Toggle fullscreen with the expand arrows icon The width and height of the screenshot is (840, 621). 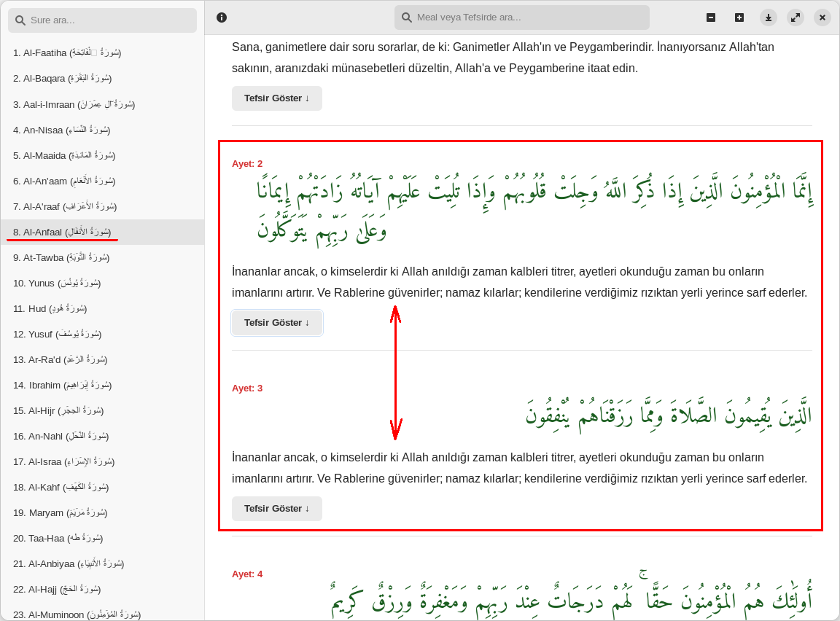pos(796,17)
